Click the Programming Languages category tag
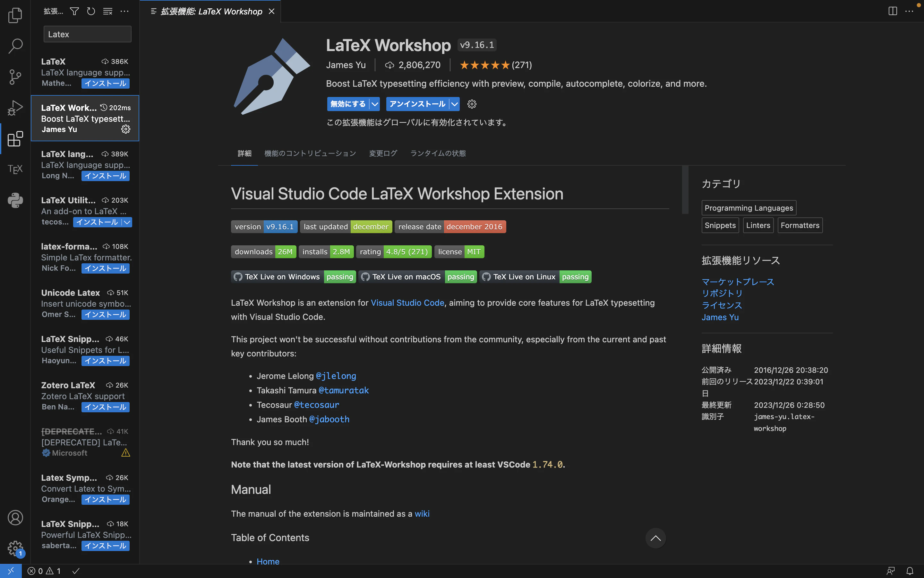The height and width of the screenshot is (578, 924). (x=749, y=208)
